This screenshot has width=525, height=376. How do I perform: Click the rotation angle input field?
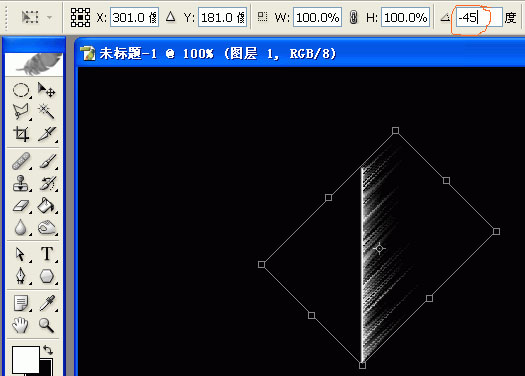click(x=479, y=17)
